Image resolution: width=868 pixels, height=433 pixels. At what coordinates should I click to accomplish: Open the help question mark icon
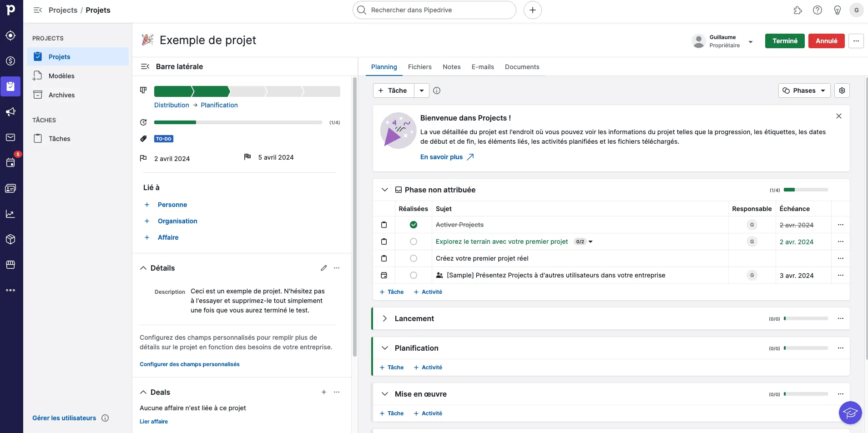[818, 10]
